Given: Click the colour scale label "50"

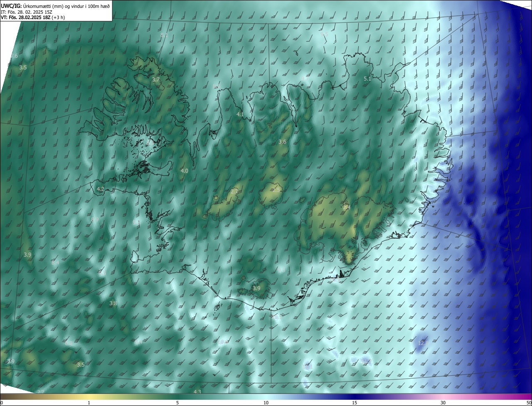Looking at the screenshot, I should pyautogui.click(x=529, y=403).
